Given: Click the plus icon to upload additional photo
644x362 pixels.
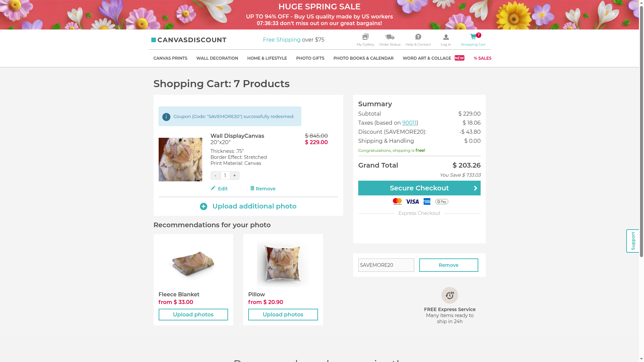Looking at the screenshot, I should click(x=204, y=206).
